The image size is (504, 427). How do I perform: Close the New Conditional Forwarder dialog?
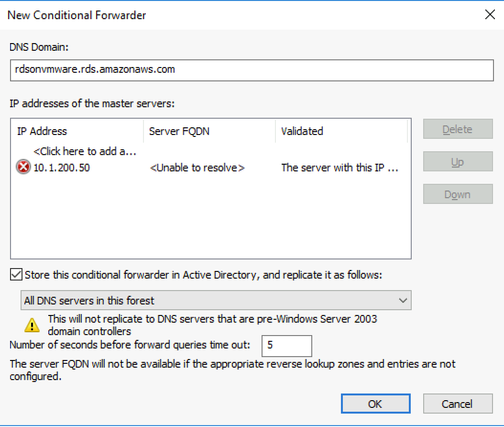(x=490, y=15)
